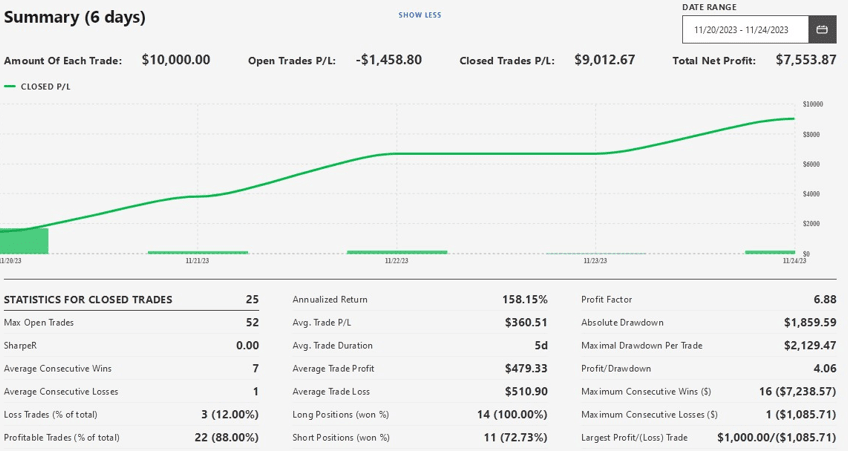
Task: Select the small green bar near 11/21/23
Action: [x=197, y=252]
